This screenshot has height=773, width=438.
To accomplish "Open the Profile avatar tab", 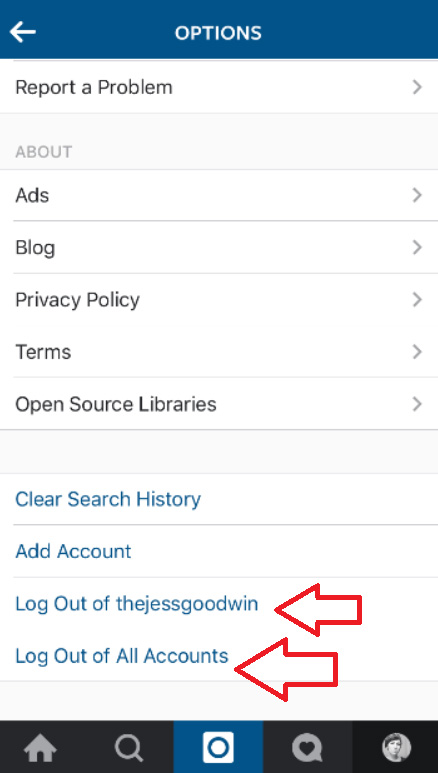I will 397,747.
